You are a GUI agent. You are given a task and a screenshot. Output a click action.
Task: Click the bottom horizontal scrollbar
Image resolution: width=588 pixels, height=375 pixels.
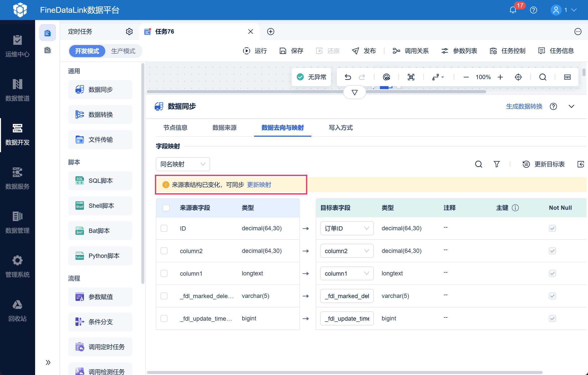pos(344,372)
